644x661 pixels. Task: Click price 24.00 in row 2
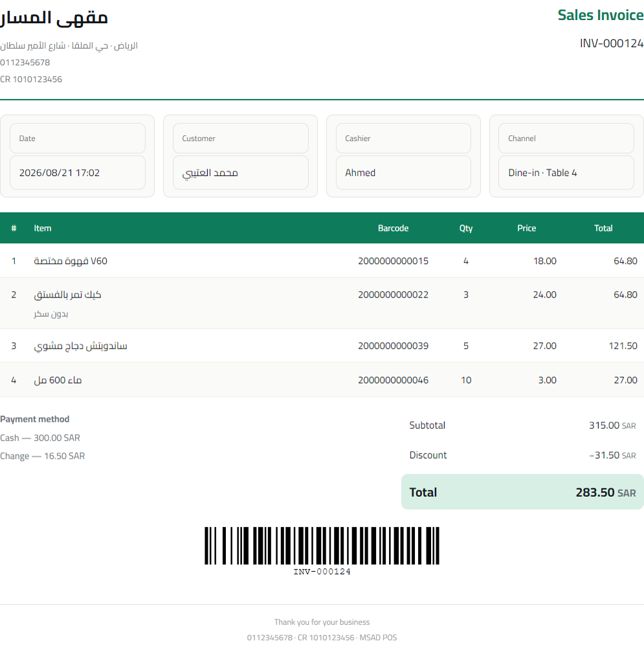[545, 295]
